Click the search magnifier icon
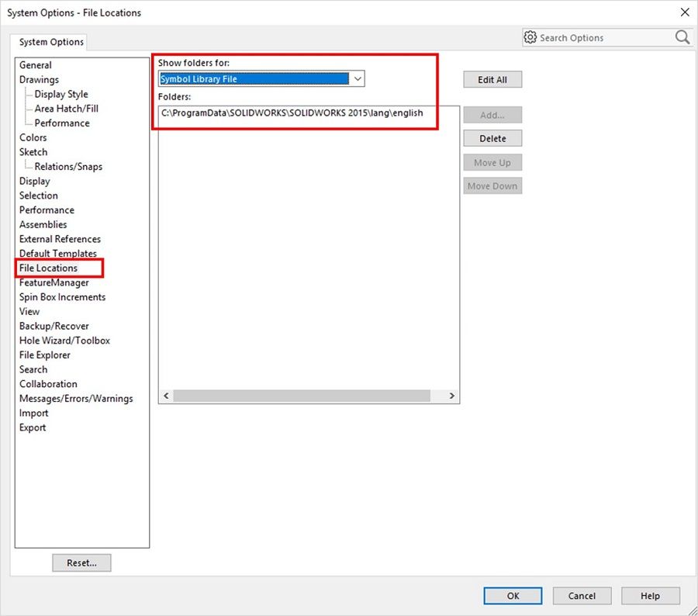The height and width of the screenshot is (616, 698). (682, 37)
